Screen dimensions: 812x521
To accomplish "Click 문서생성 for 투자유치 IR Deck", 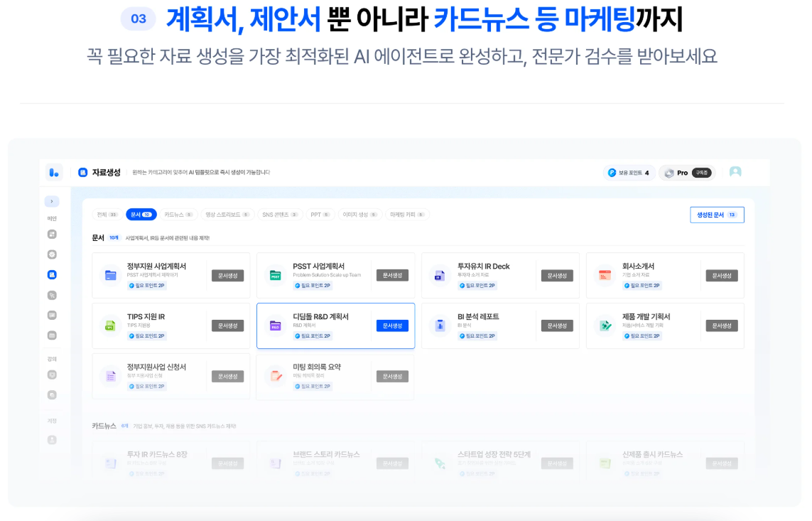I will (557, 276).
